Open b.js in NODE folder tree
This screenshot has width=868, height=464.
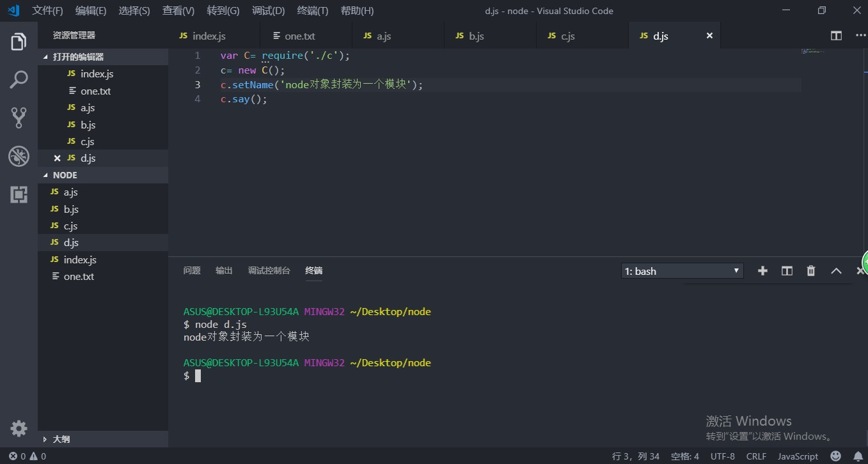pos(103,209)
